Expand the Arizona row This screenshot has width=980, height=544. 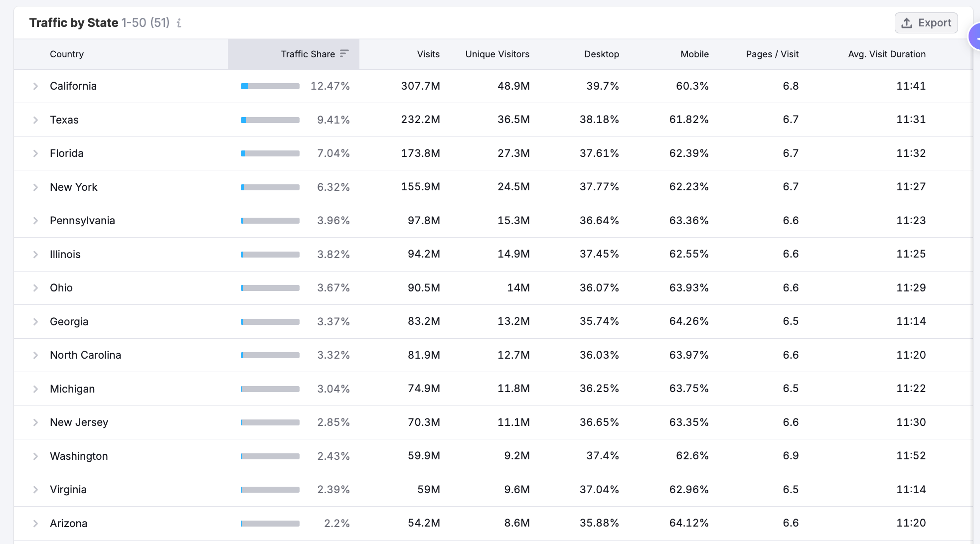pos(35,523)
